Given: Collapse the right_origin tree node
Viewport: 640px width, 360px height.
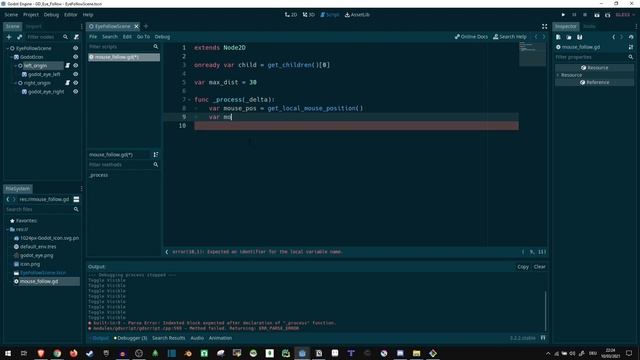Looking at the screenshot, I should point(16,83).
